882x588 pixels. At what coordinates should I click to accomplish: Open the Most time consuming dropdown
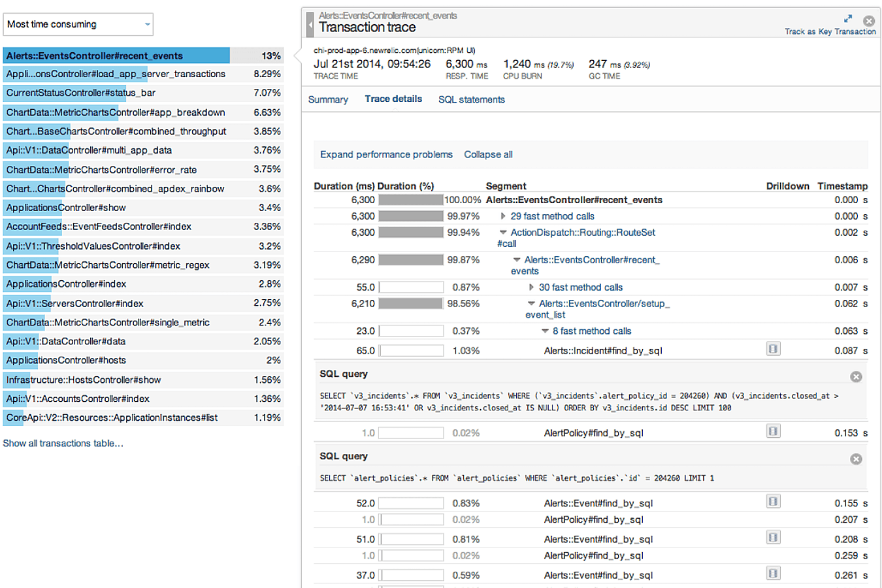pos(78,25)
